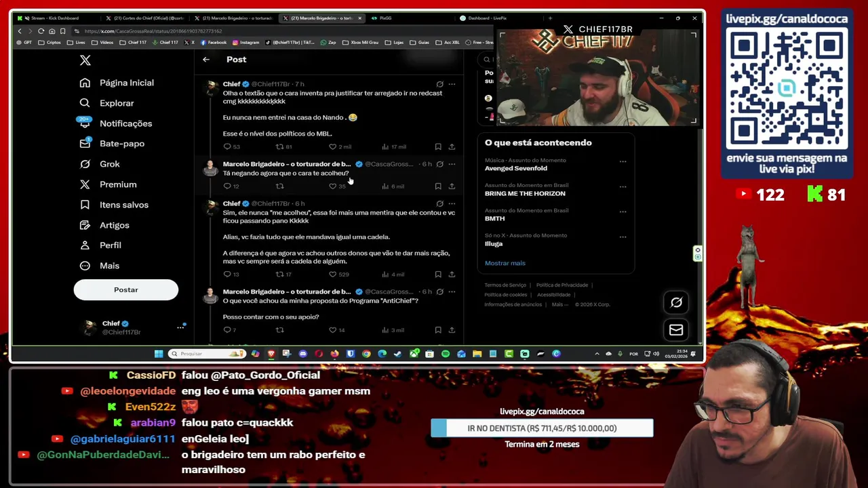Open Grok action on Chief's 7 h post

pyautogui.click(x=439, y=85)
